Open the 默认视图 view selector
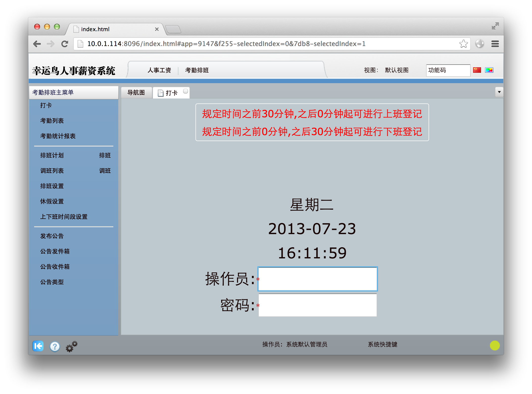The height and width of the screenshot is (394, 532). pos(397,70)
